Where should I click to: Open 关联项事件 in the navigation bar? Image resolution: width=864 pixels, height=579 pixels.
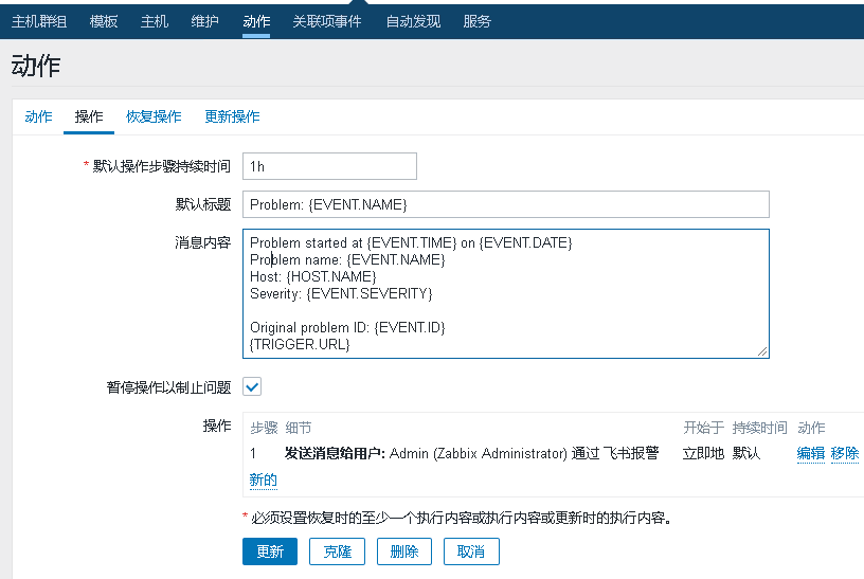click(x=327, y=21)
